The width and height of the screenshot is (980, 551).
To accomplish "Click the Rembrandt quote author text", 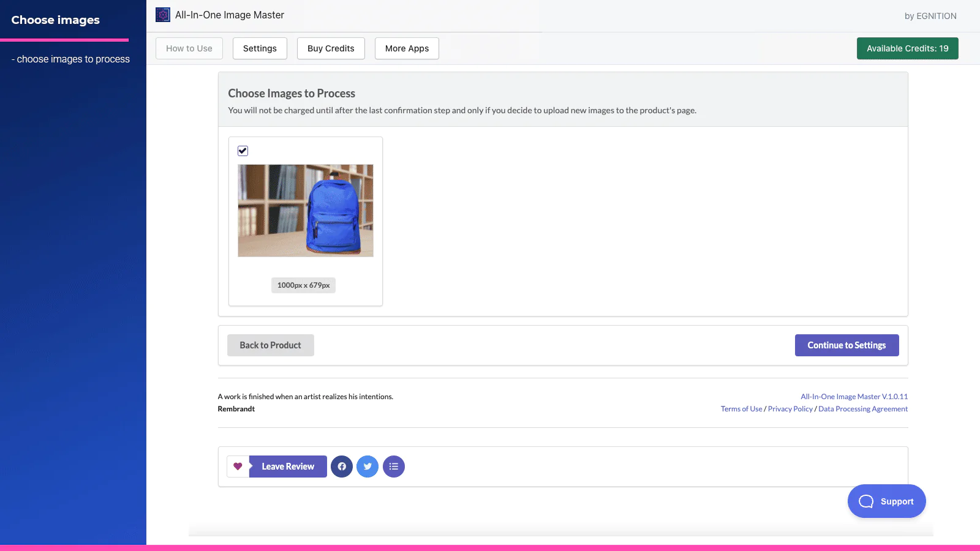I will coord(236,409).
